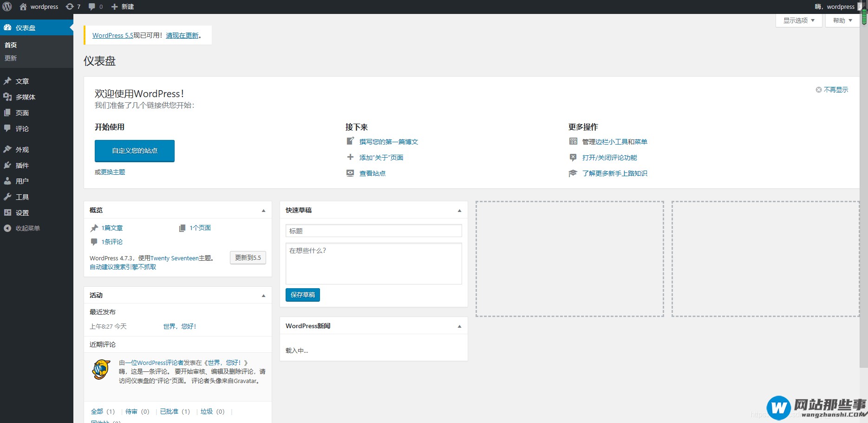Click the comments toggle icon under More Actions

tap(573, 157)
